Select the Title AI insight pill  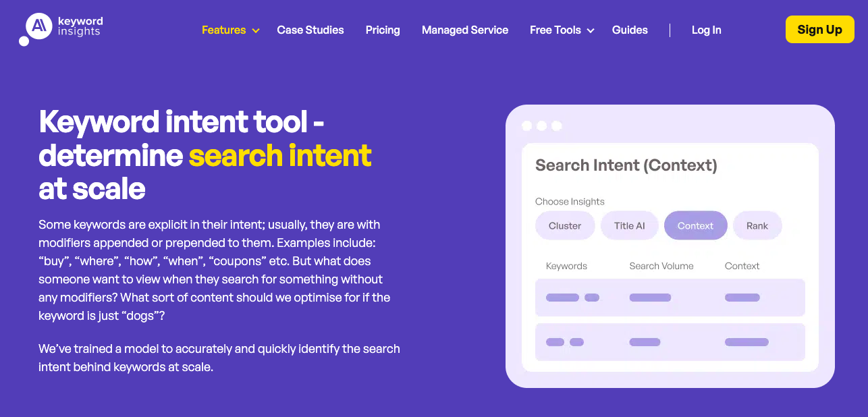click(629, 226)
